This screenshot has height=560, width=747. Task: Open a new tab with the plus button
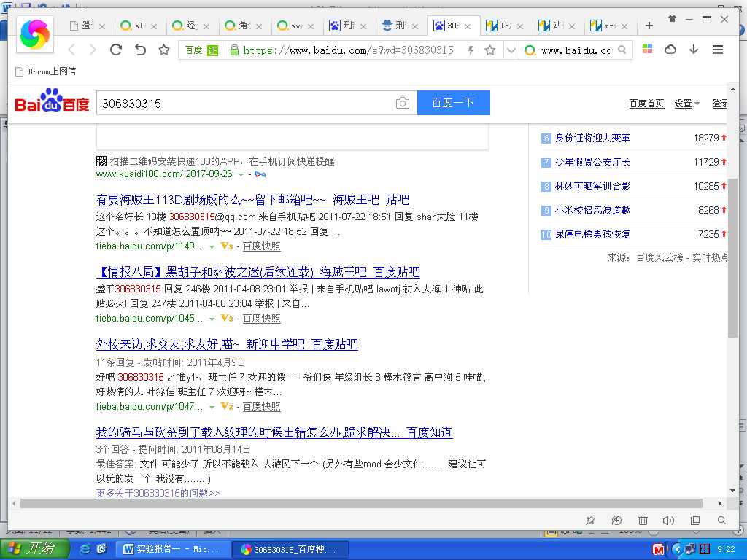(649, 26)
